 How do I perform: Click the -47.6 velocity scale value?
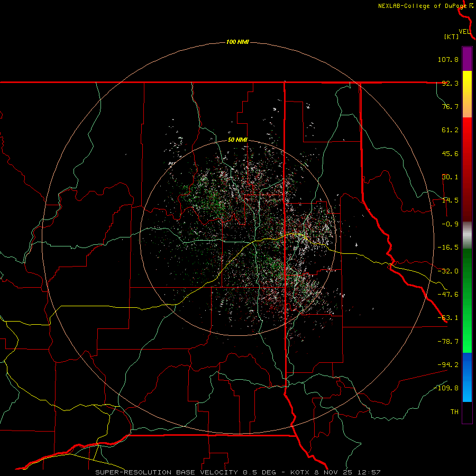[x=448, y=295]
